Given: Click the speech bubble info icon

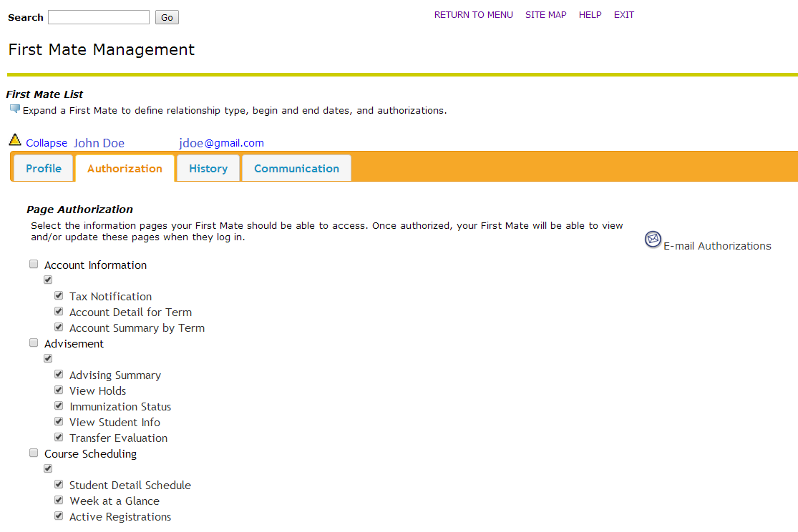Looking at the screenshot, I should tap(14, 109).
